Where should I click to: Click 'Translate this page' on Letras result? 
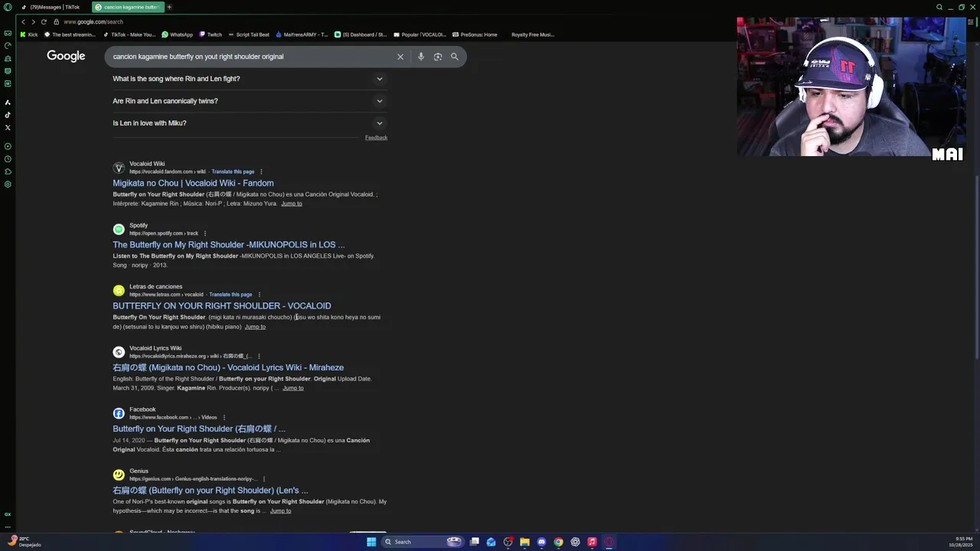coord(230,295)
